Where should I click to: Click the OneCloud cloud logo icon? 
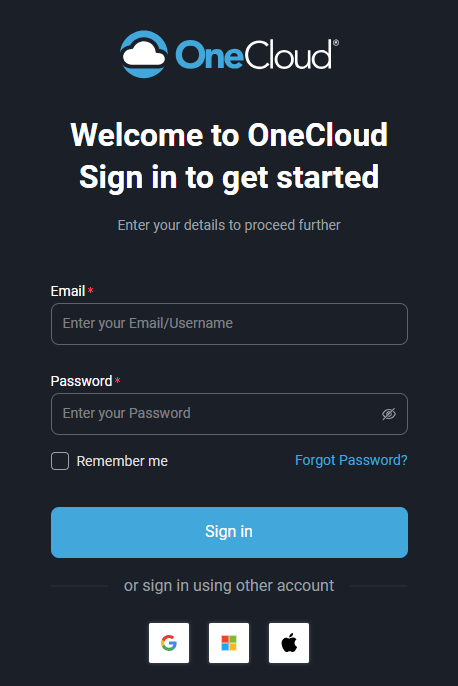(144, 54)
